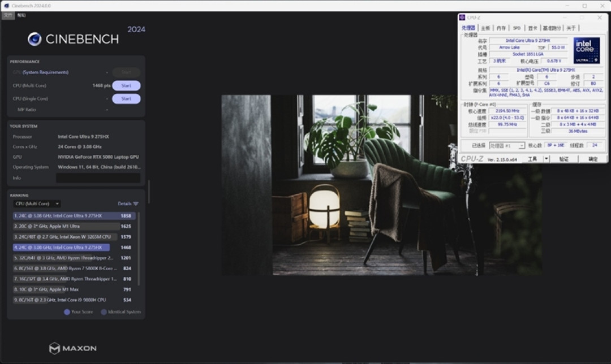Click the Cinebench title bar app icon

pos(6,6)
